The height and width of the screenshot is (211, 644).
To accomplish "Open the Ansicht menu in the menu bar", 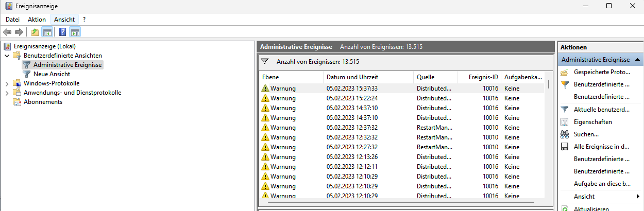I will pos(64,19).
